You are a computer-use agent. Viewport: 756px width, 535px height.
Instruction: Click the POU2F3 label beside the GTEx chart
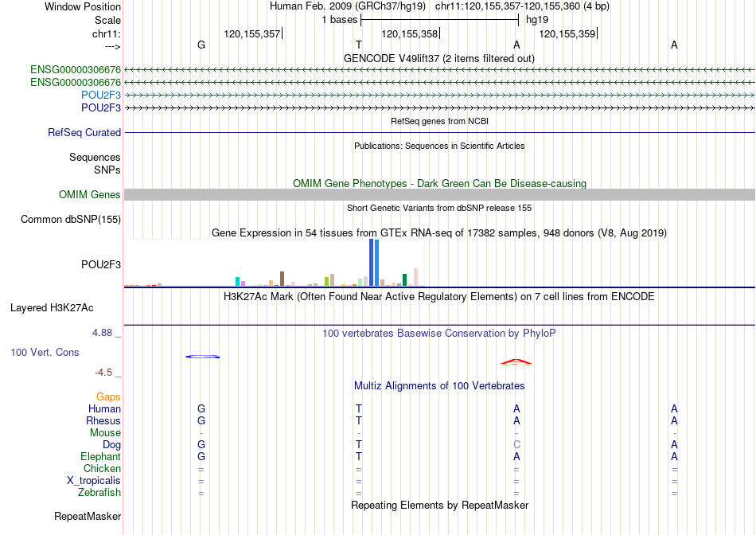(x=101, y=265)
